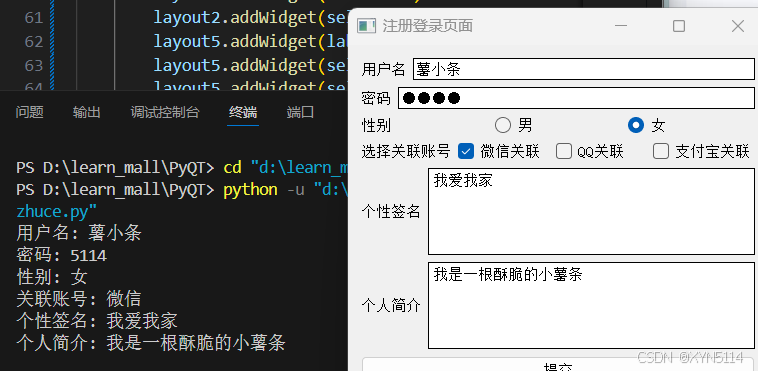
Task: Click the 选择关联账号 label
Action: [406, 151]
